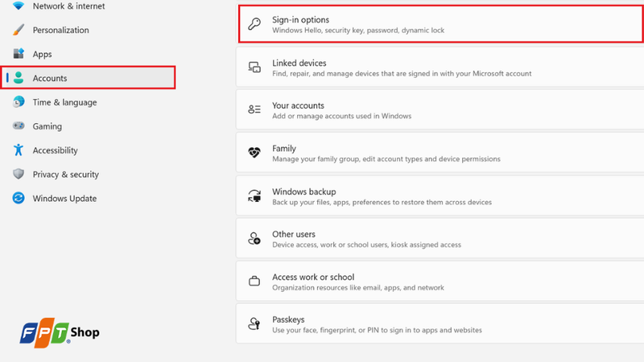Click 'Use your face, fingerprint, or PIN' text
The image size is (644, 362).
pos(377,330)
